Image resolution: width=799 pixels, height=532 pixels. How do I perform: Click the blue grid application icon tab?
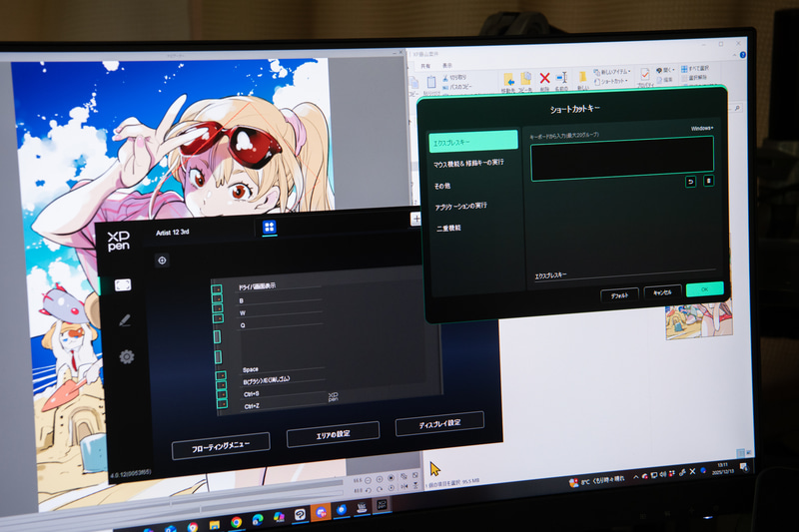(269, 227)
